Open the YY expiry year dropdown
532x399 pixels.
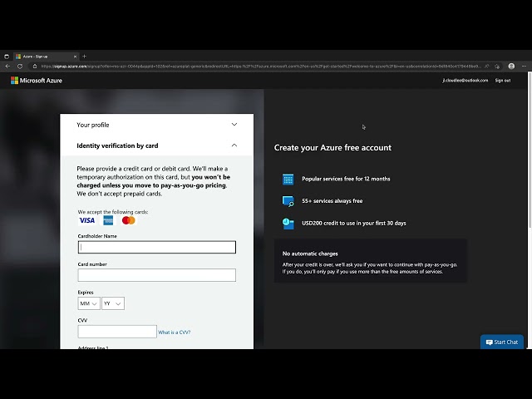coord(113,303)
